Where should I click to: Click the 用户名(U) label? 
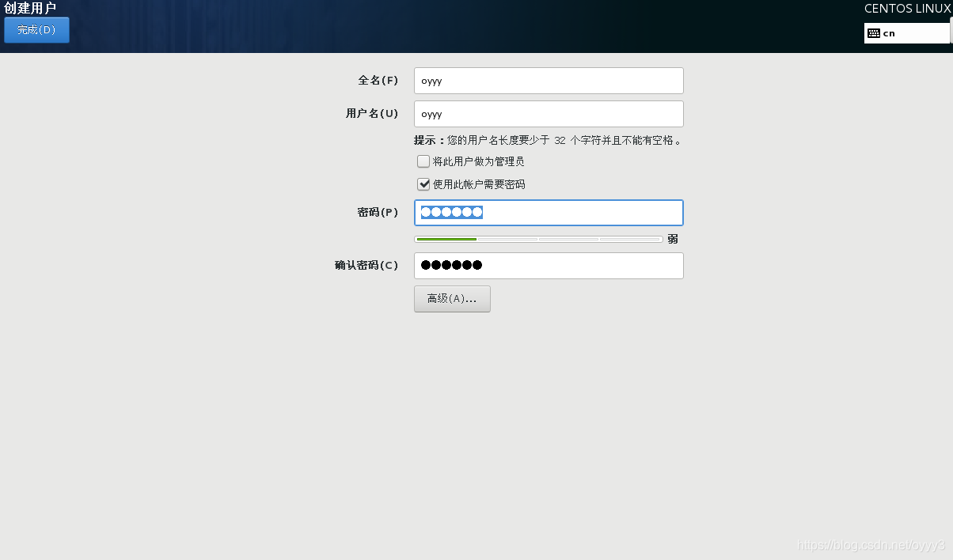click(372, 114)
